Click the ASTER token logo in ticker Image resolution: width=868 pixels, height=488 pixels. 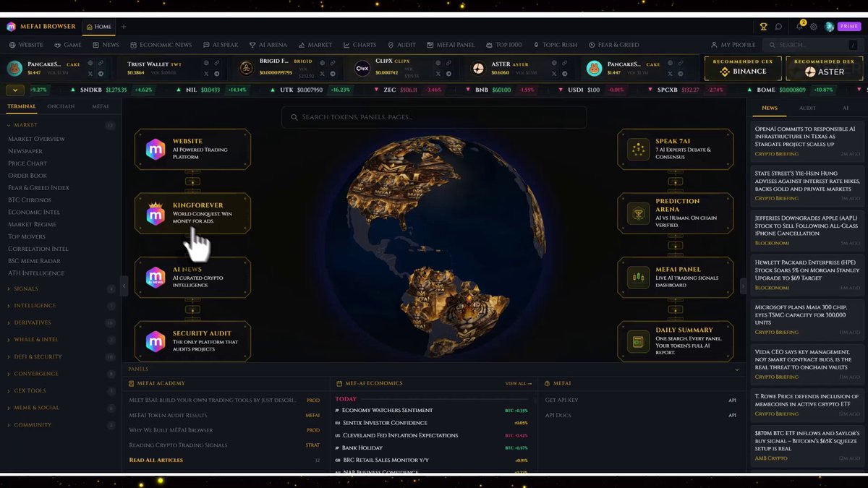478,69
